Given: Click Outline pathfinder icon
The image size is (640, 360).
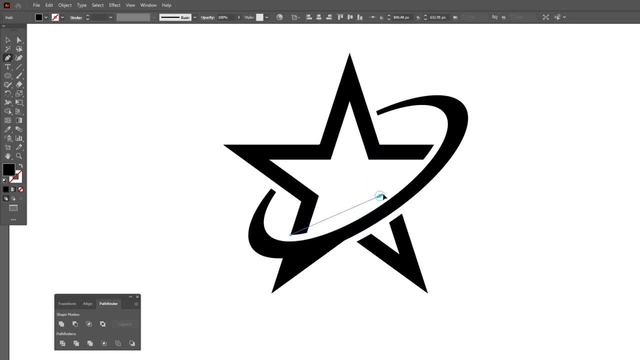Looking at the screenshot, I should 118,343.
